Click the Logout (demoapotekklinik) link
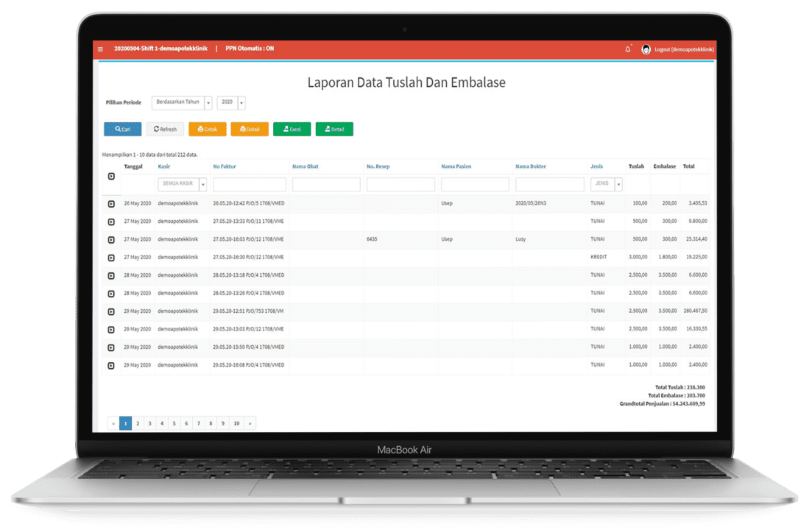The width and height of the screenshot is (812, 530). pyautogui.click(x=682, y=49)
